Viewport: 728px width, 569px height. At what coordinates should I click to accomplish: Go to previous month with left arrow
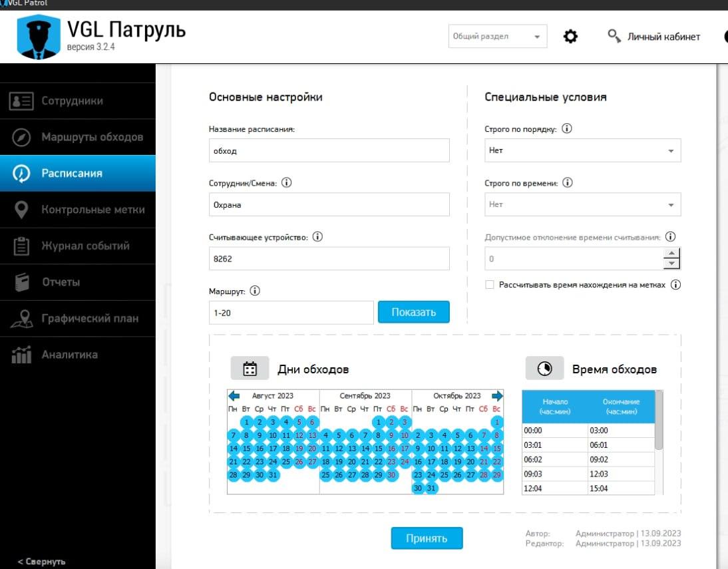(x=234, y=396)
